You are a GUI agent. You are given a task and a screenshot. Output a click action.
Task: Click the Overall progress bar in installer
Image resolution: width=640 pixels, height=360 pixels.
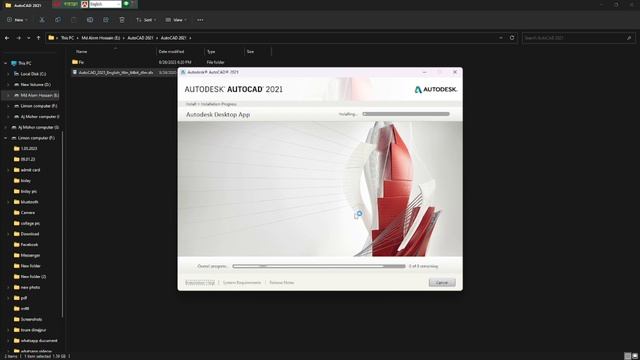[x=319, y=266]
